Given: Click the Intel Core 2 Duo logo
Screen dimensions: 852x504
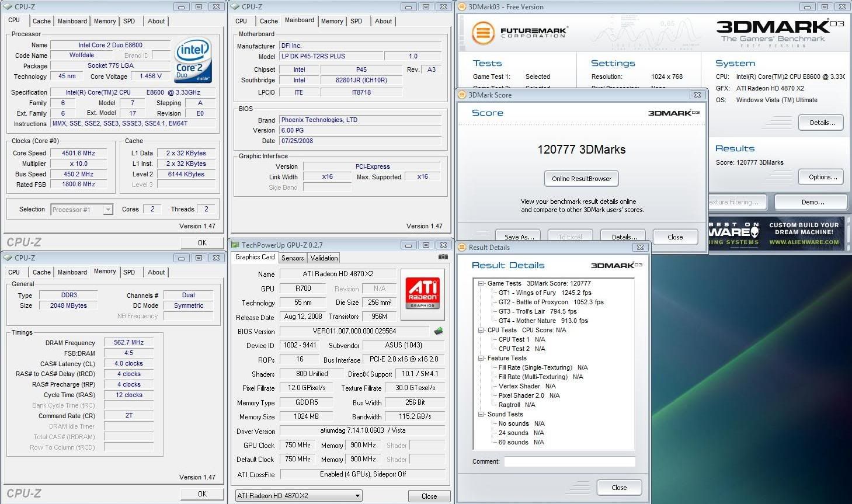Looking at the screenshot, I should click(193, 61).
